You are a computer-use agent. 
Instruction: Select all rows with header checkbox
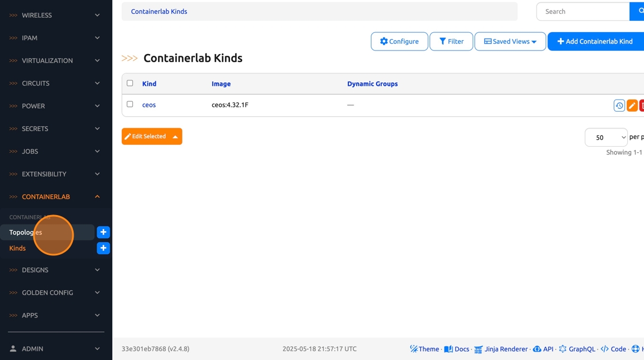130,83
